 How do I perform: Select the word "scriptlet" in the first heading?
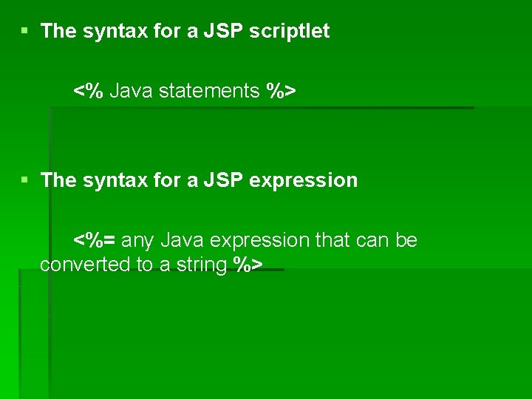click(x=289, y=32)
